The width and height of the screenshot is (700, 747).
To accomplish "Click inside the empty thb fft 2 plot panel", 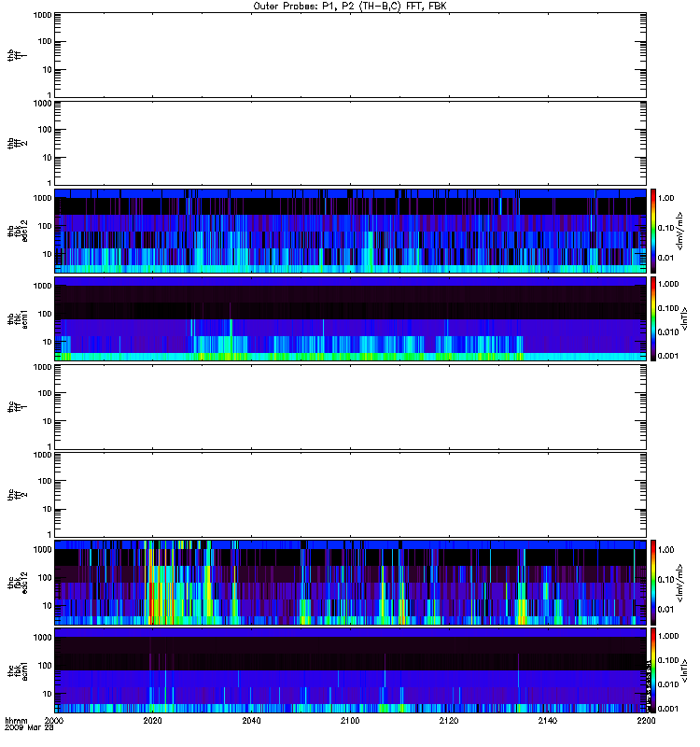I will 350,144.
